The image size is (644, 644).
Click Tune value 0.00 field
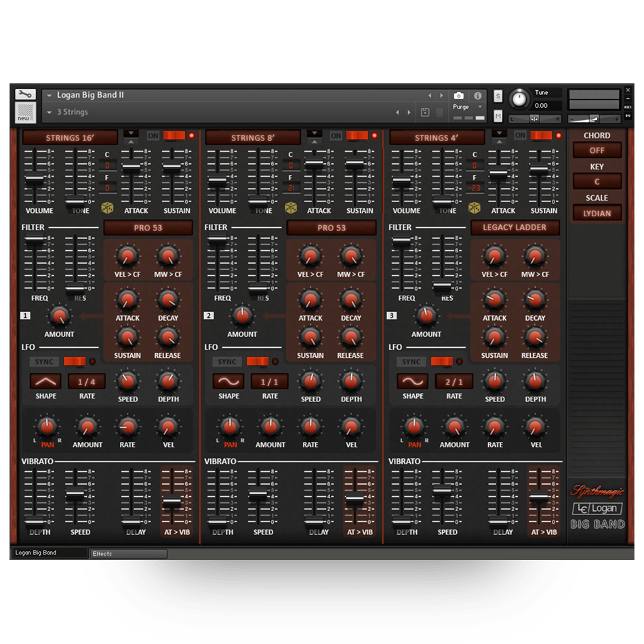pos(546,106)
